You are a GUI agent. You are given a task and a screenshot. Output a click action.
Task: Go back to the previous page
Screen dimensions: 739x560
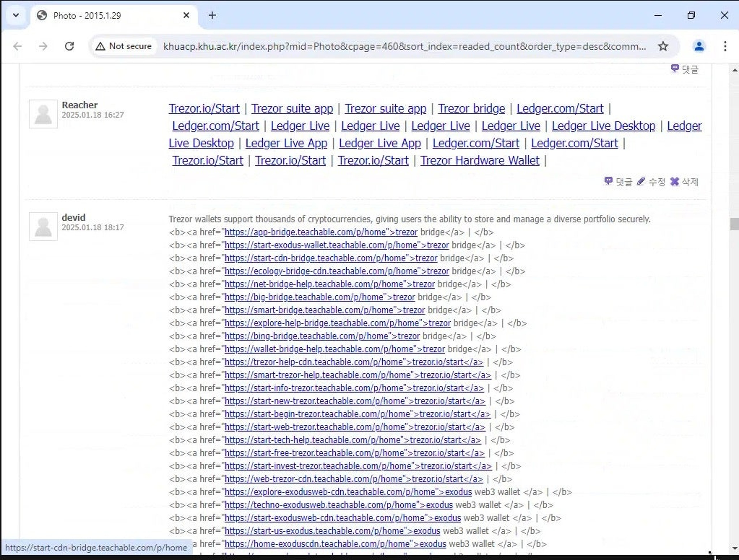point(17,46)
